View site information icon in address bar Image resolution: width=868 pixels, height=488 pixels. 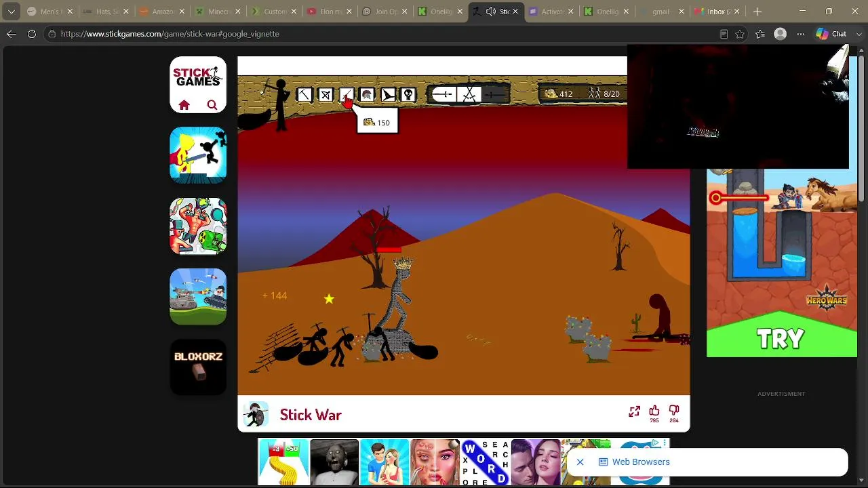pyautogui.click(x=52, y=34)
